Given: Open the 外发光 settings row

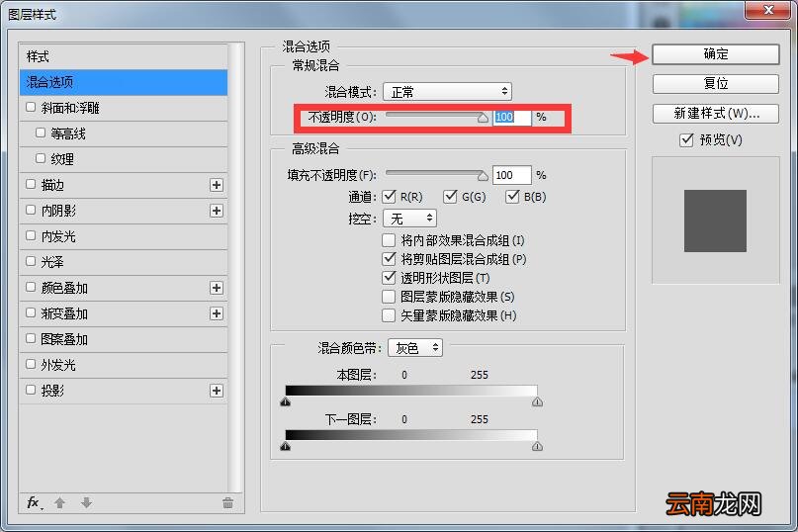Looking at the screenshot, I should [124, 365].
